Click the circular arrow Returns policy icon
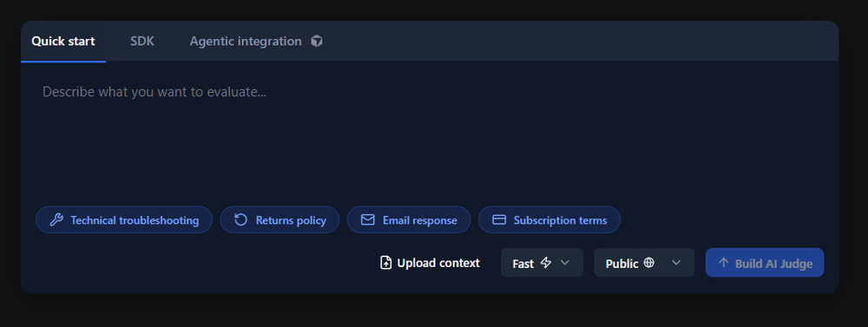This screenshot has width=868, height=327. (240, 220)
